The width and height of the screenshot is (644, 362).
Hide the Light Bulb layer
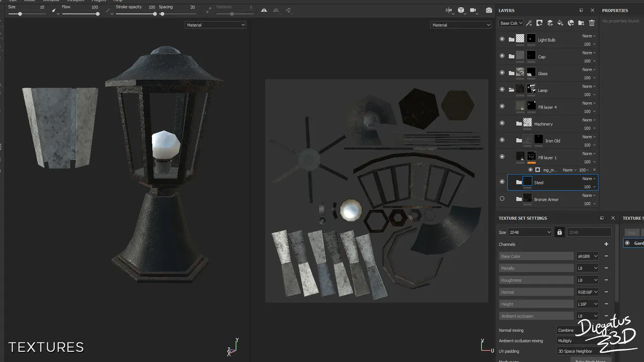tap(502, 39)
